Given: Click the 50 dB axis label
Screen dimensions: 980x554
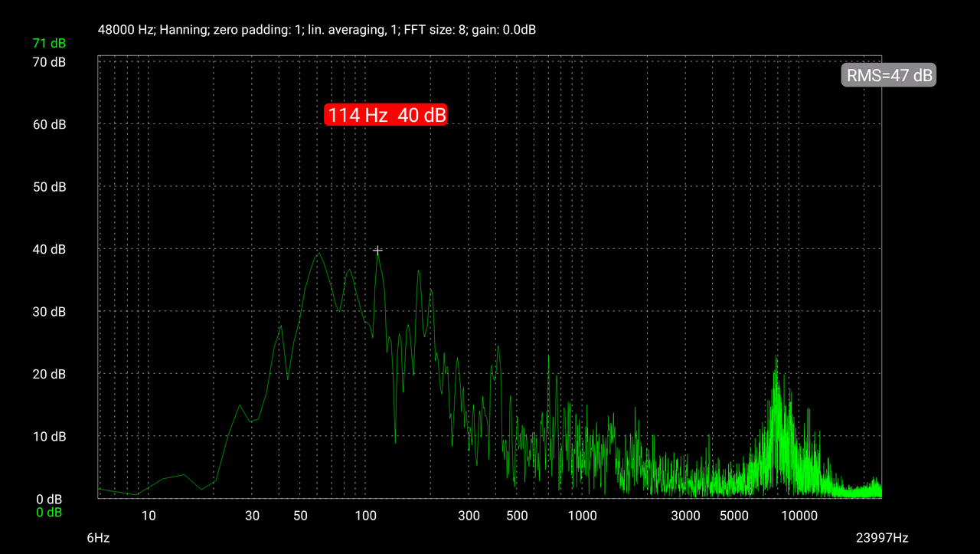Looking at the screenshot, I should pos(50,187).
